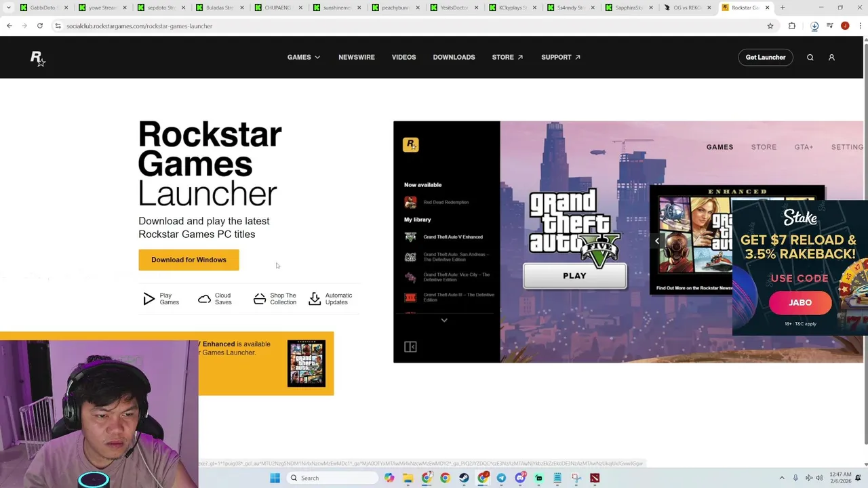Reload the page with the refresh icon
This screenshot has height=488, width=868.
(x=40, y=26)
